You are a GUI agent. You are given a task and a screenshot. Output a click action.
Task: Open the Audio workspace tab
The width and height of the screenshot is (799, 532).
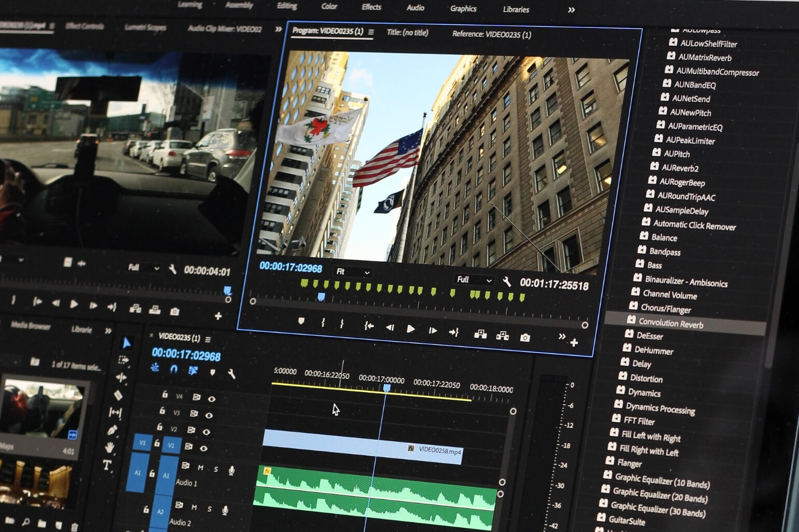(415, 8)
